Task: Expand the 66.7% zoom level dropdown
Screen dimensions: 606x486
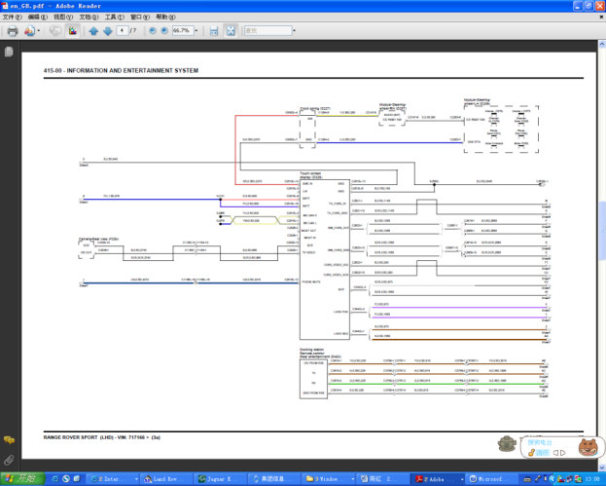Action: [197, 31]
